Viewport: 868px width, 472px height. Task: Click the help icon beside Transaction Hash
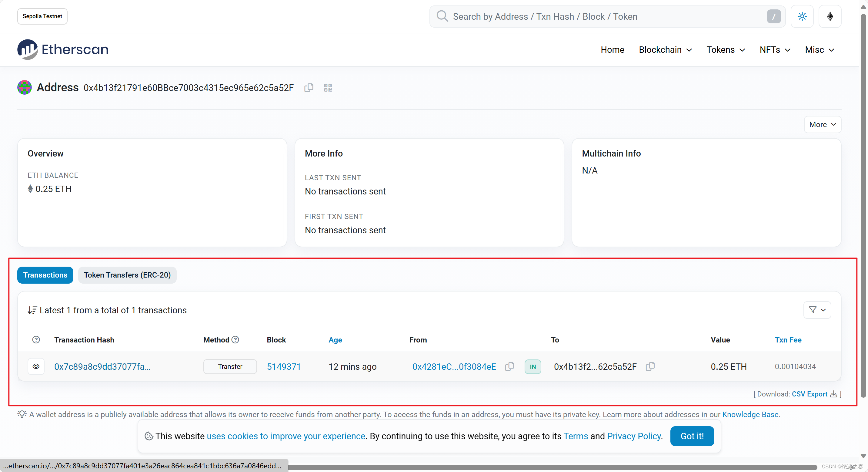[x=36, y=340]
